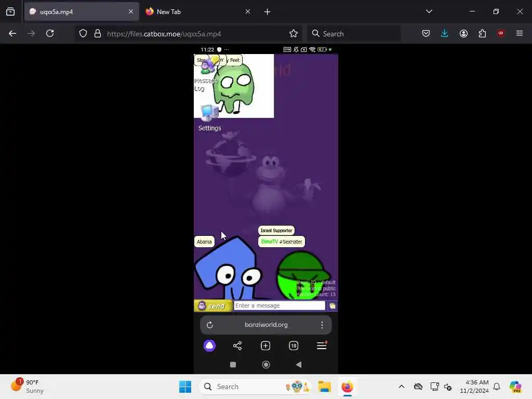Screen dimensions: 532x399
Task: Expand the list all tabs chevron
Action: 429,11
